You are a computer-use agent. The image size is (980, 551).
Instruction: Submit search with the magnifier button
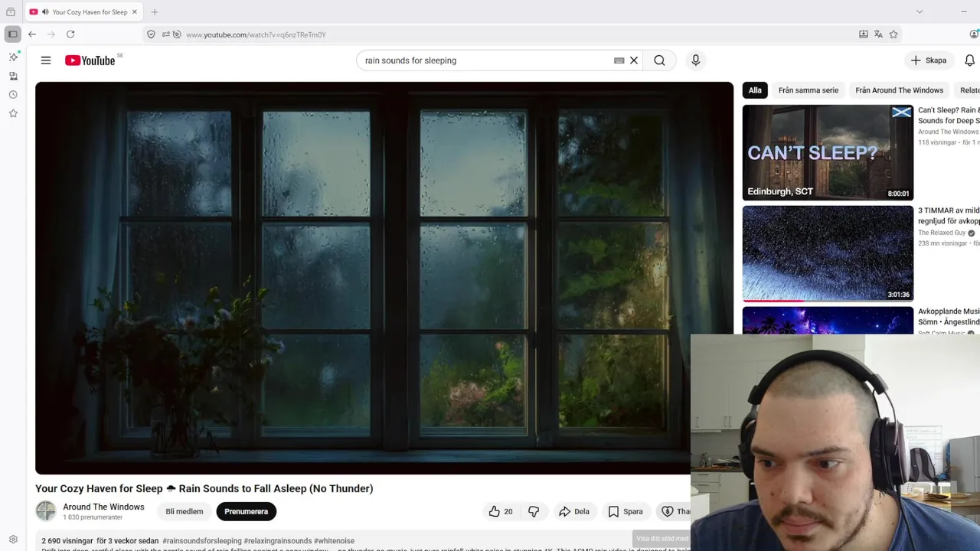point(659,60)
